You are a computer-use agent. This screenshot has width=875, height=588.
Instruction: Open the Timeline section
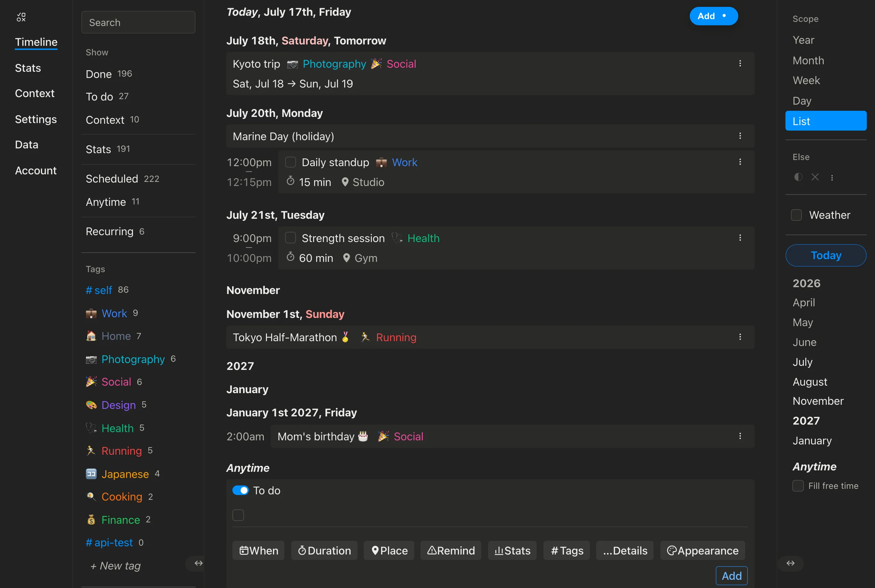coord(36,42)
